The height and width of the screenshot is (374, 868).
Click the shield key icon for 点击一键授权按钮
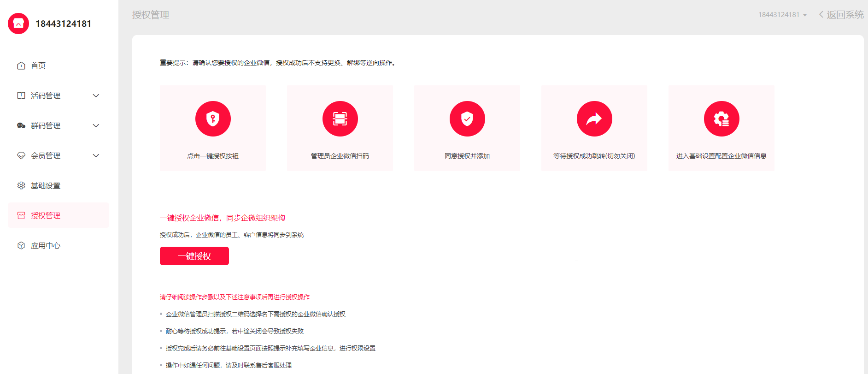pos(213,119)
